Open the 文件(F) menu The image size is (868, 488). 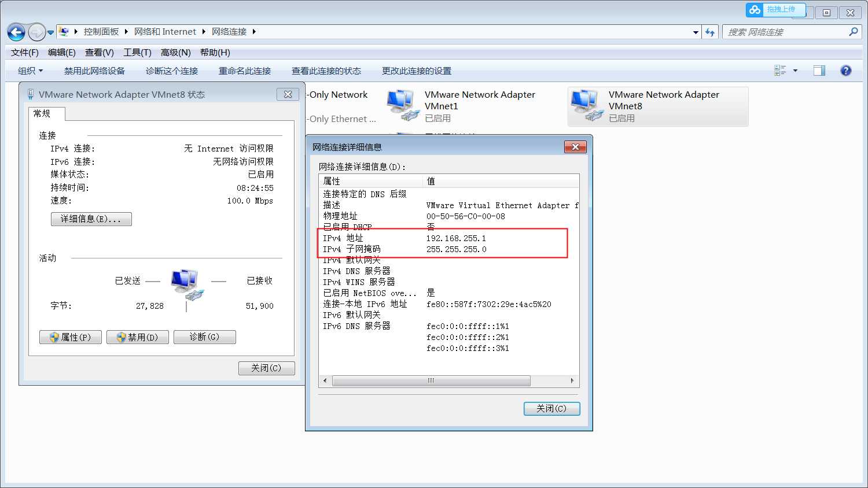[x=25, y=53]
